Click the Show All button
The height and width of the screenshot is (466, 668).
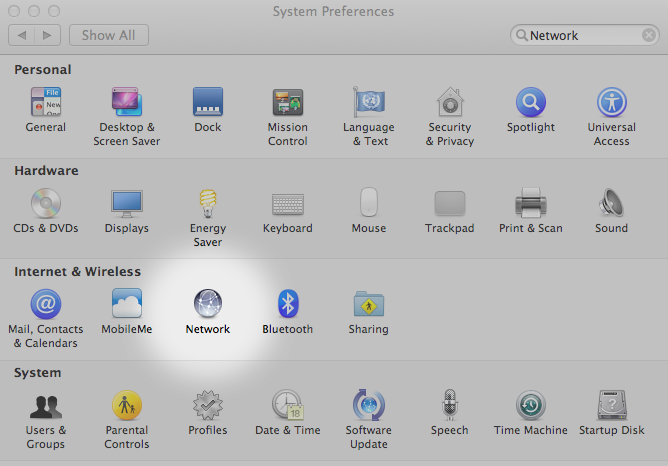coord(109,35)
